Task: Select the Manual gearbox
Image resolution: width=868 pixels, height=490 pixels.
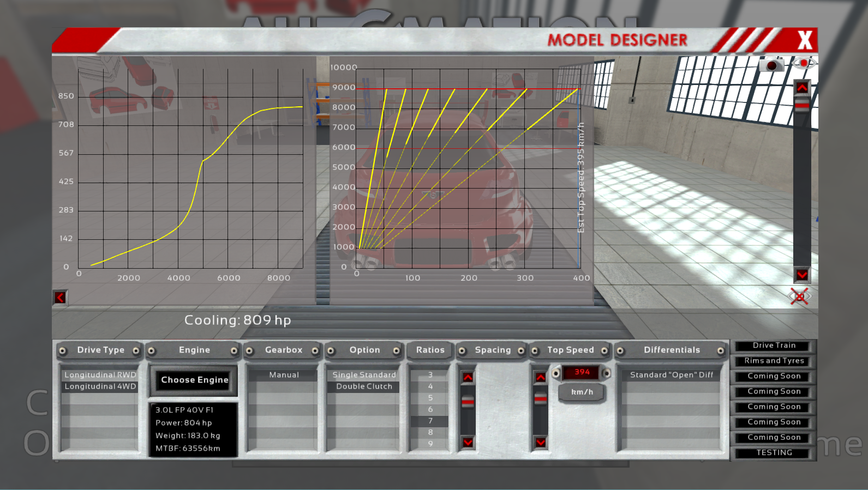Action: 284,375
